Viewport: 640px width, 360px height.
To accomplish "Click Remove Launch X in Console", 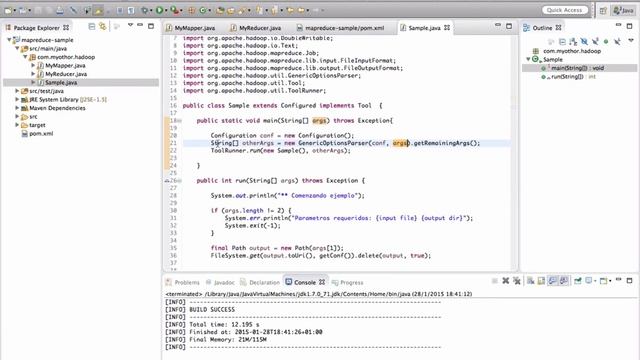I will (x=506, y=281).
